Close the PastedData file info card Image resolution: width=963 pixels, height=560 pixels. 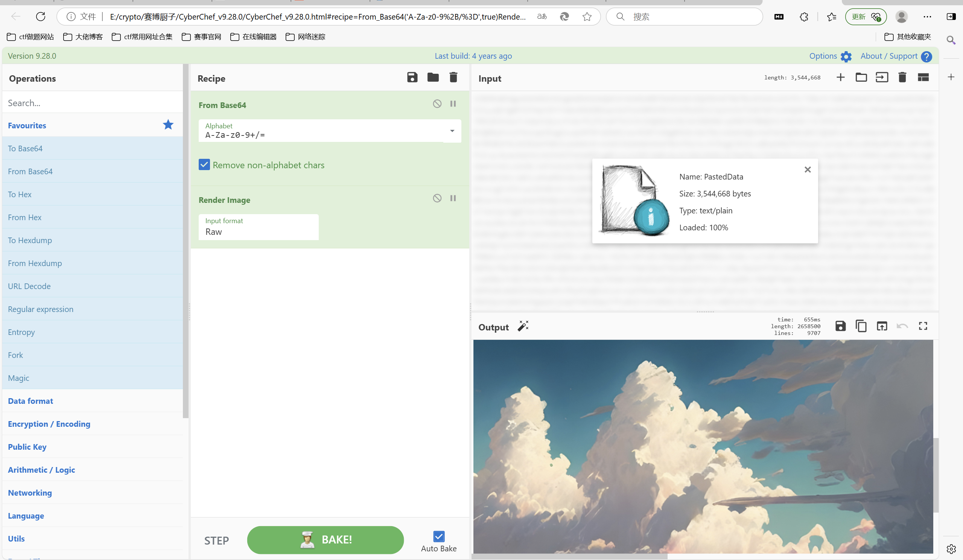tap(807, 169)
